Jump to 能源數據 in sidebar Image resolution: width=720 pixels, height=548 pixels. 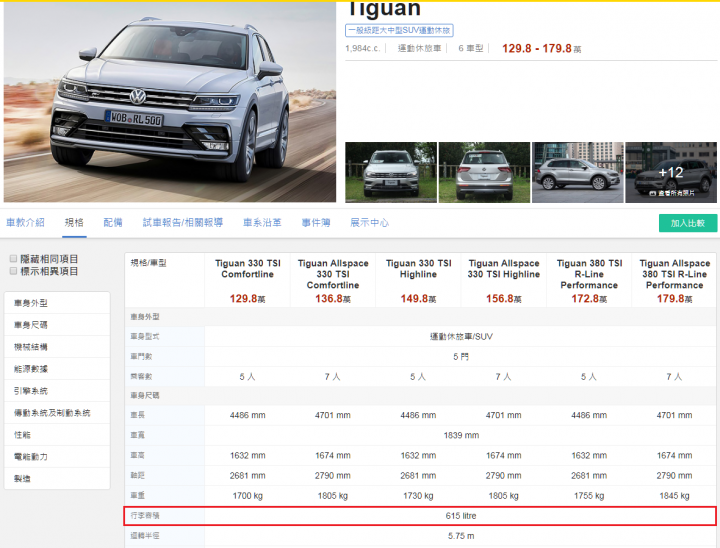(x=57, y=369)
